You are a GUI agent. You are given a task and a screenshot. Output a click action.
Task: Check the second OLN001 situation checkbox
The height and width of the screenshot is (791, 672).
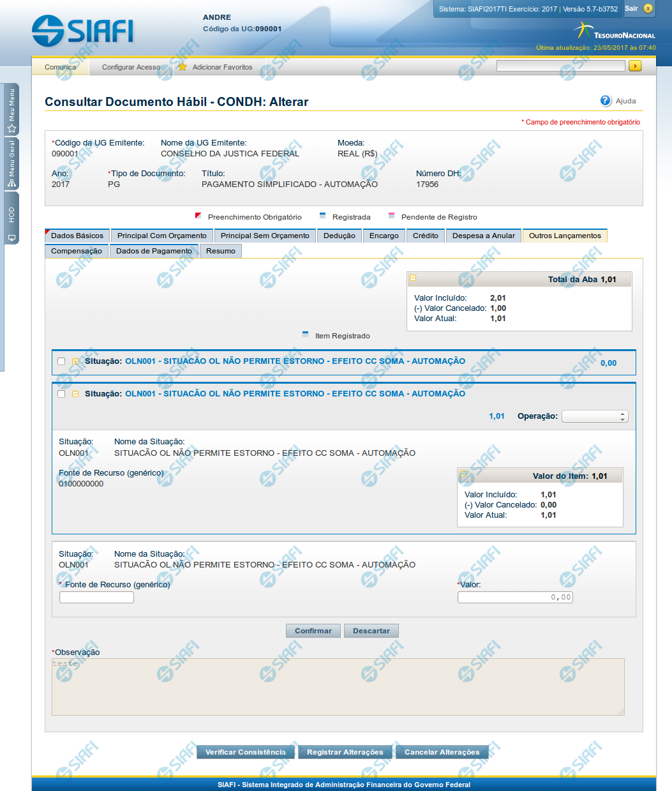61,394
